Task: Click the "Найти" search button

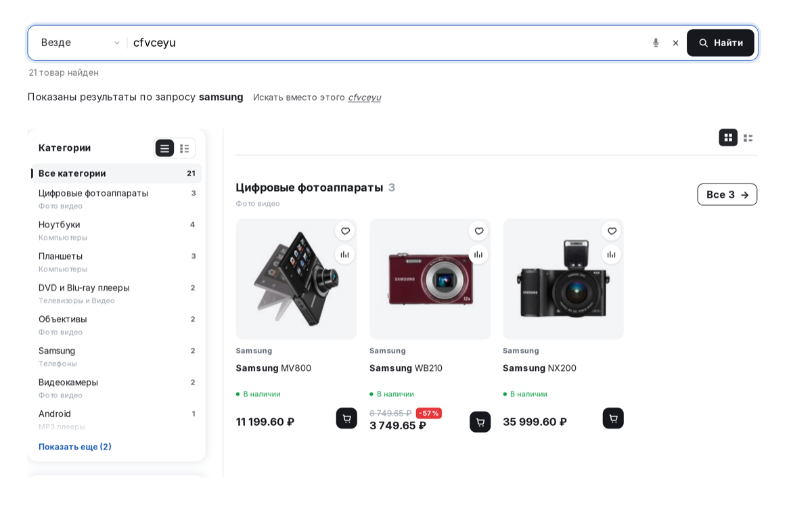Action: point(721,43)
